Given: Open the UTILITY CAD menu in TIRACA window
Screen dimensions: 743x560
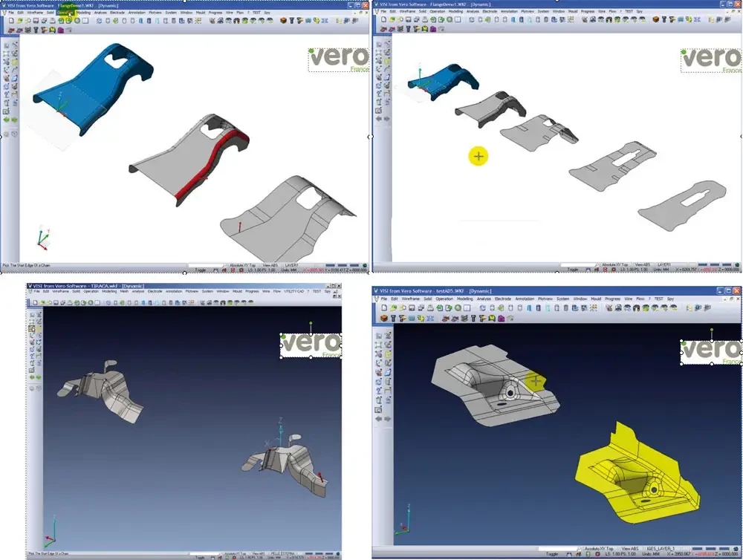Looking at the screenshot, I should tap(293, 291).
